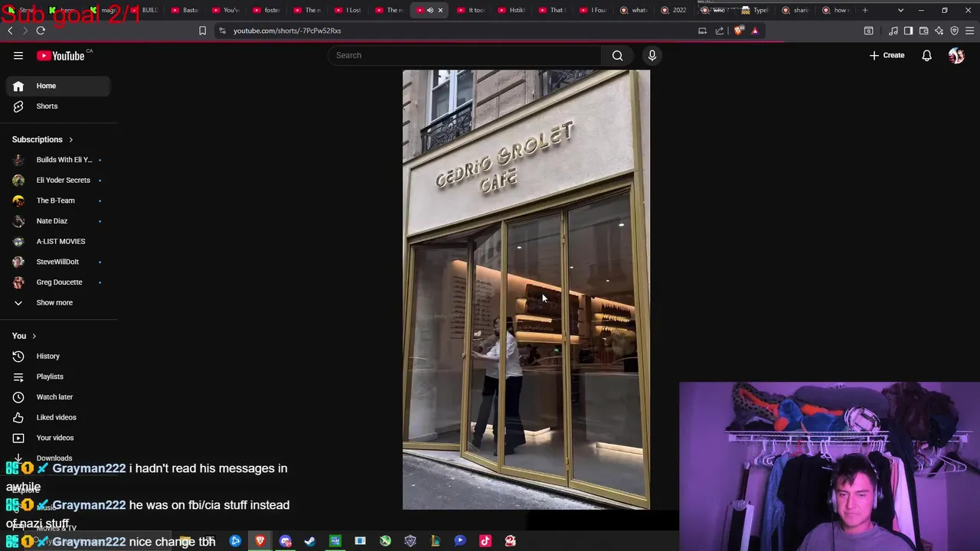Open Watch later in sidebar
The image size is (980, 551).
coord(58,397)
